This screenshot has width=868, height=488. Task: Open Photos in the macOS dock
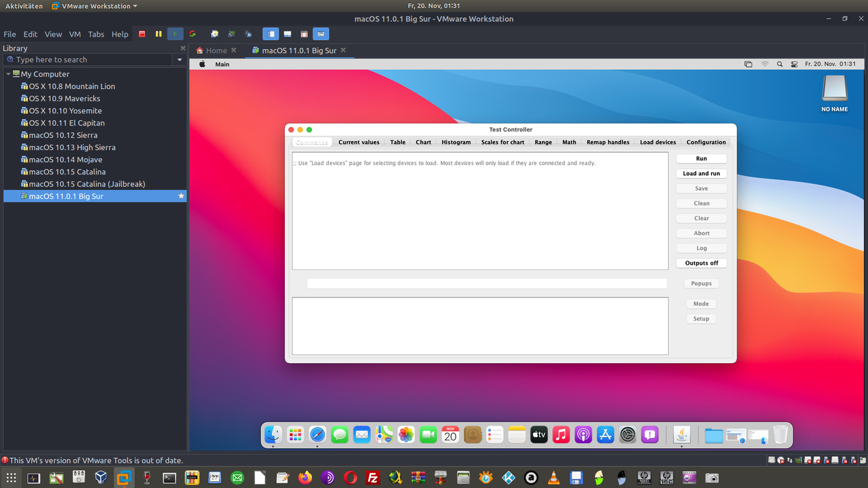406,434
